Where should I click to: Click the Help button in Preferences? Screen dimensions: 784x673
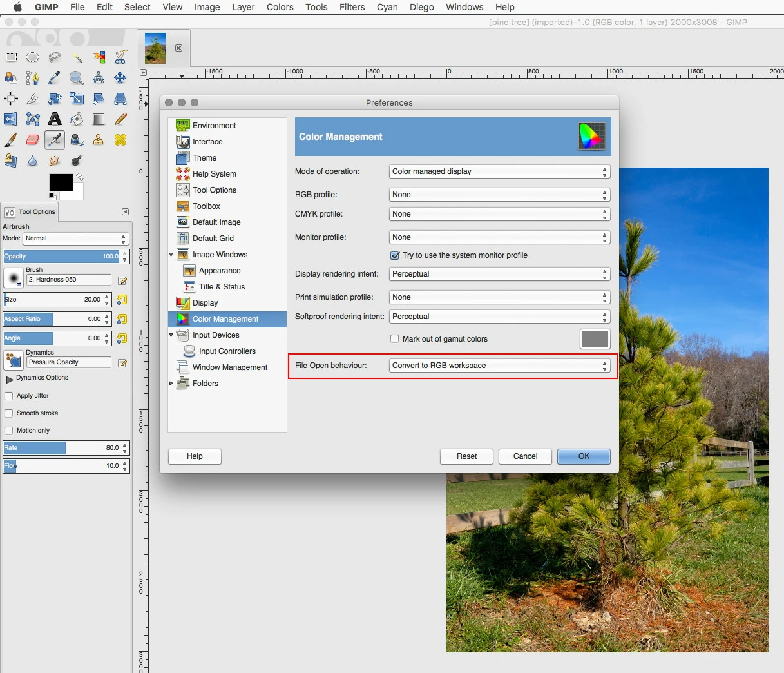click(195, 456)
